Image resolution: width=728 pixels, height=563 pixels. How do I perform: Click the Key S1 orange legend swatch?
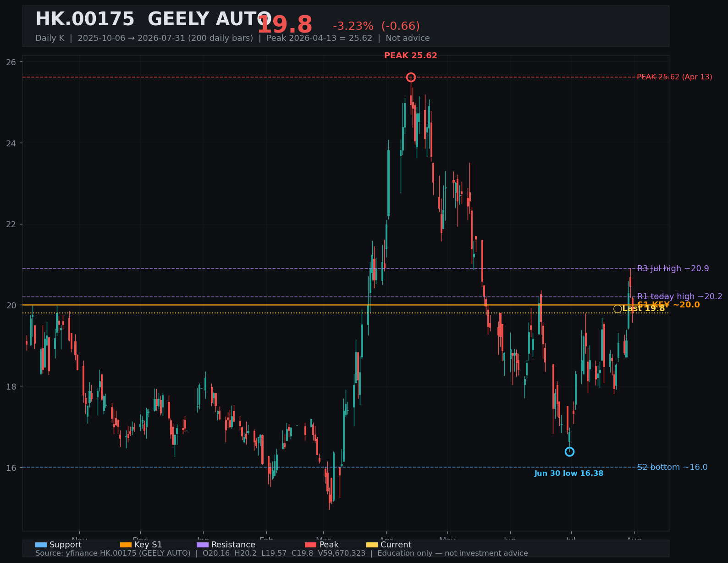pyautogui.click(x=126, y=545)
